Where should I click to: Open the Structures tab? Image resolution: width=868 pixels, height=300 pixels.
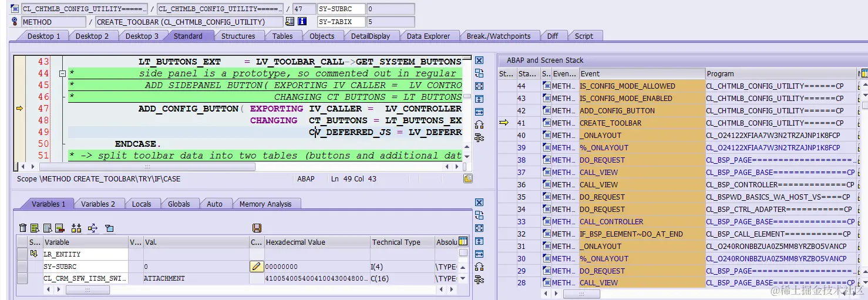pos(238,36)
